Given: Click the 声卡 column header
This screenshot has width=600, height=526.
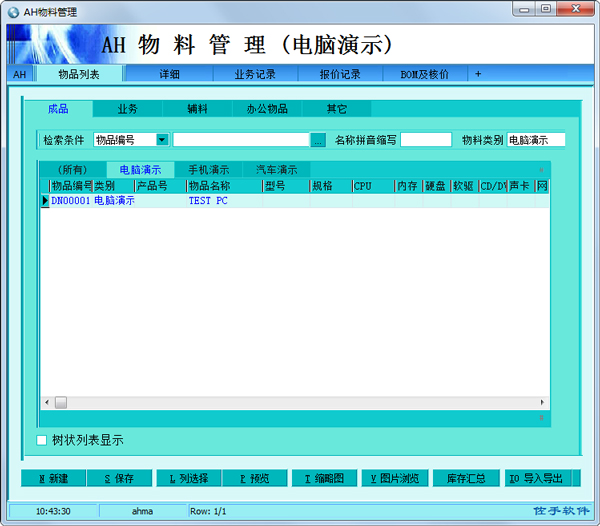Looking at the screenshot, I should [x=521, y=186].
